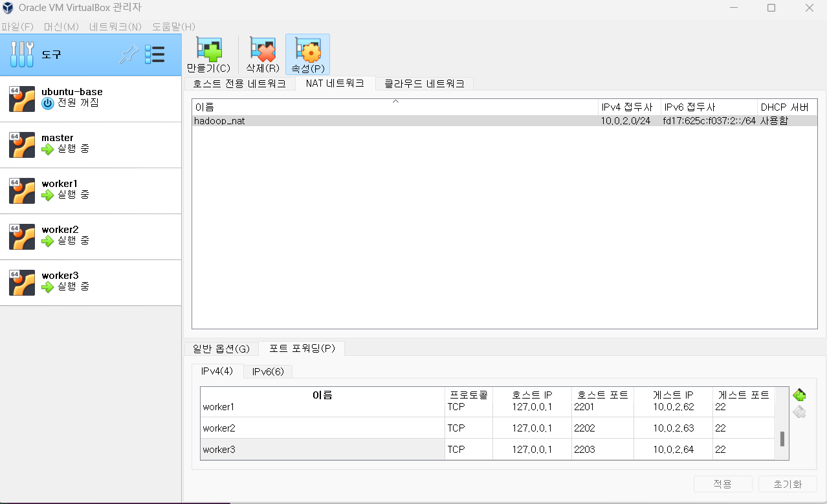The height and width of the screenshot is (504, 827).
Task: Click the Protocol (프로토콜) column header
Action: point(469,395)
